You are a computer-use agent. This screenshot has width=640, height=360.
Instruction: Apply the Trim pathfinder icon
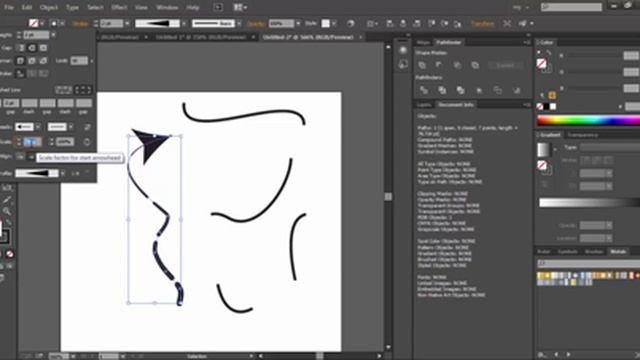click(442, 90)
